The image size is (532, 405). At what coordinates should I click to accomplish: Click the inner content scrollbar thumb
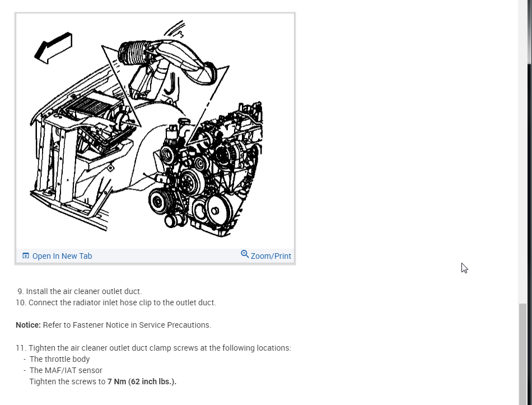click(522, 354)
